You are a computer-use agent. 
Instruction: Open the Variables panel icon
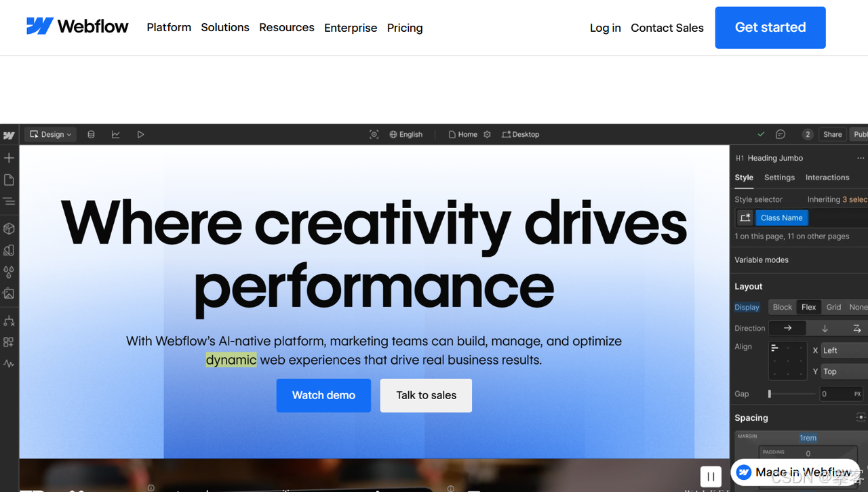9,250
